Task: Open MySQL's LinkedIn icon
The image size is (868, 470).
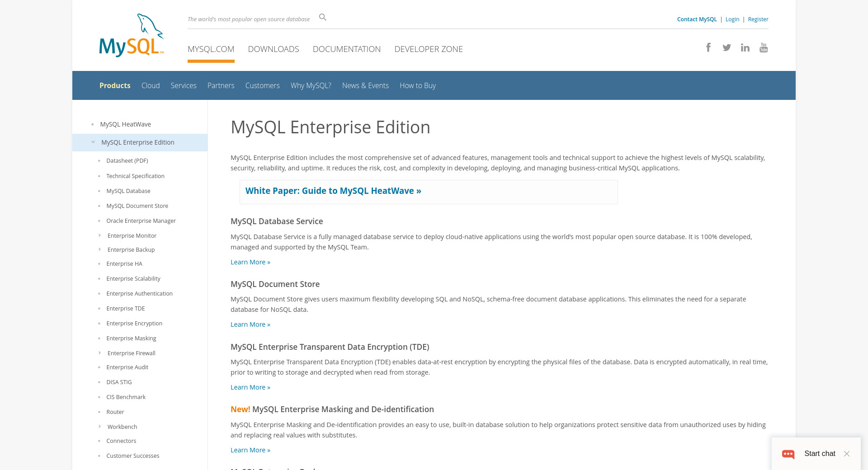Action: coord(745,47)
